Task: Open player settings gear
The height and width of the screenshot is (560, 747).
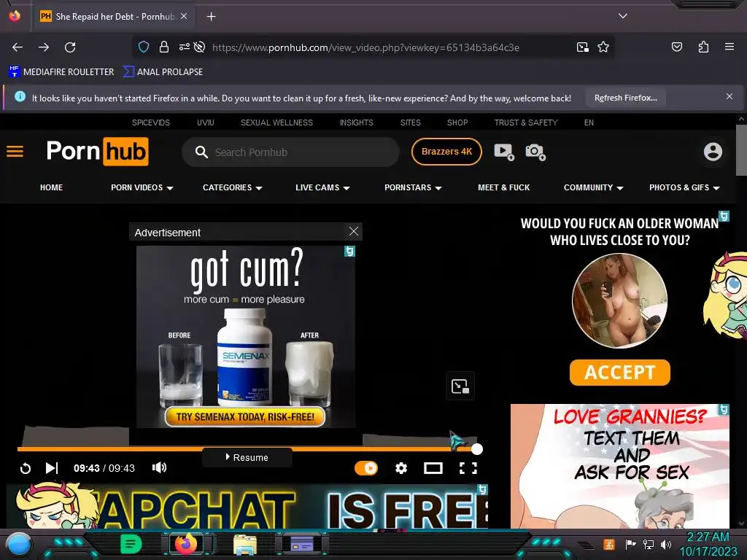Action: (401, 468)
